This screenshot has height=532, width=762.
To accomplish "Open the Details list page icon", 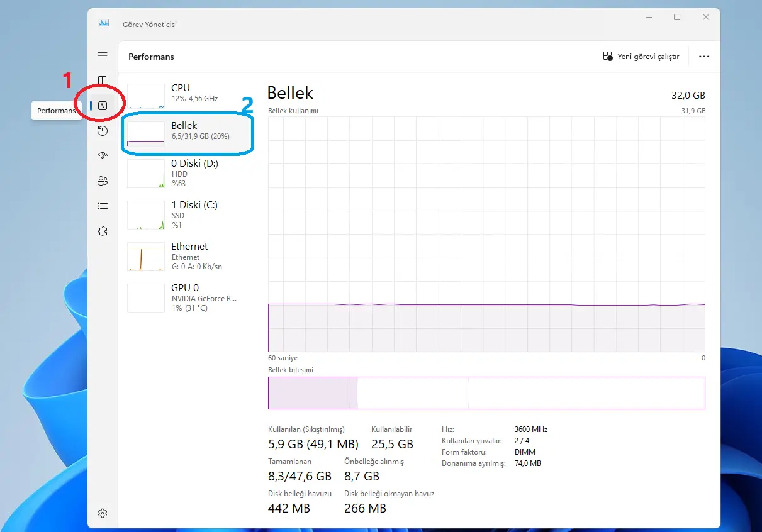I will pos(103,206).
